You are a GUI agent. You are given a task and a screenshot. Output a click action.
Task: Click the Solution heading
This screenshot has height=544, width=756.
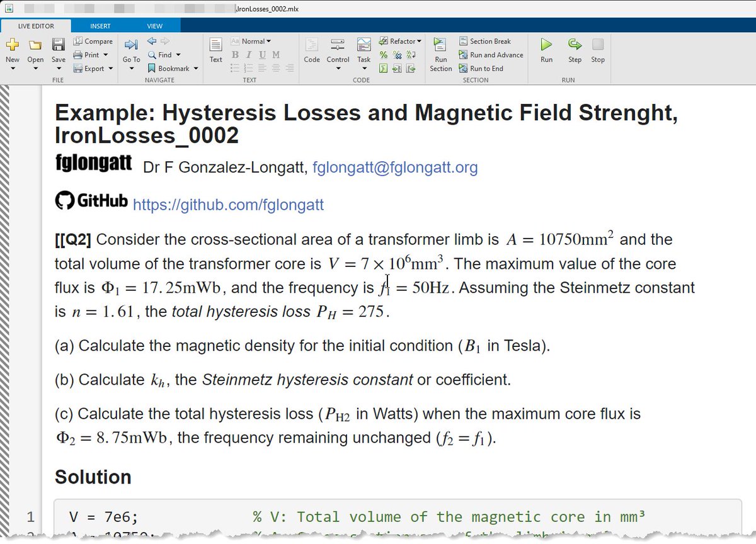[x=93, y=477]
